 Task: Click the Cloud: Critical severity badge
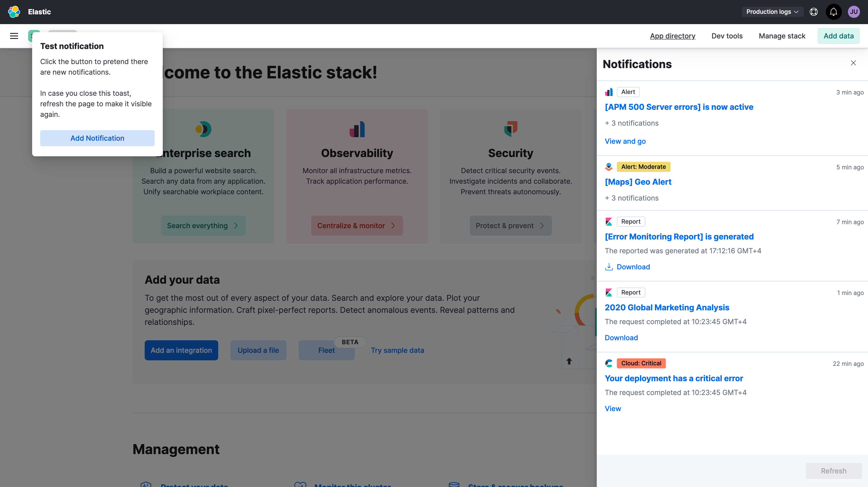pos(641,363)
